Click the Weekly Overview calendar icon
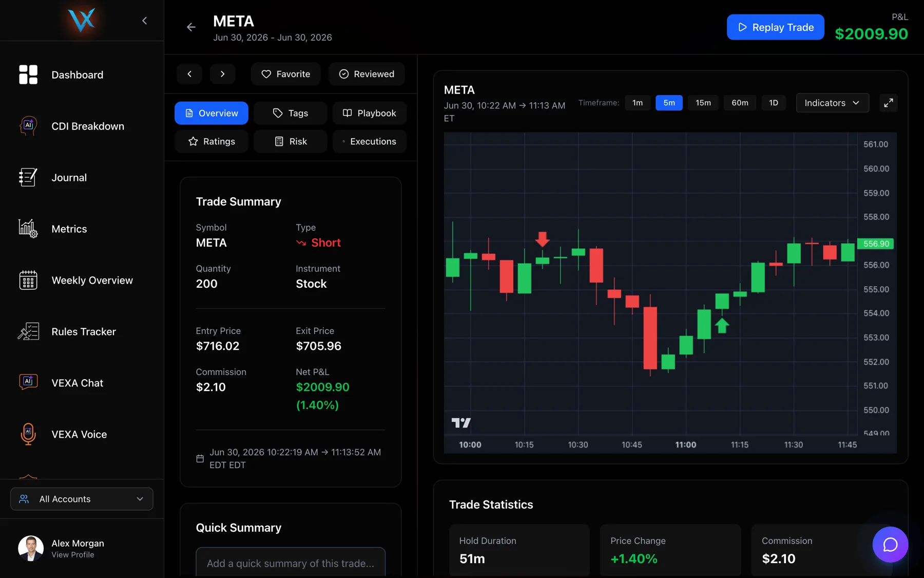The height and width of the screenshot is (578, 924). [28, 280]
